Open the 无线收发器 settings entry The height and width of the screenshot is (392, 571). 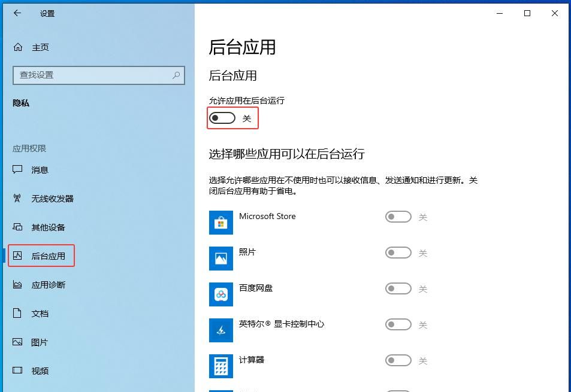click(x=42, y=199)
